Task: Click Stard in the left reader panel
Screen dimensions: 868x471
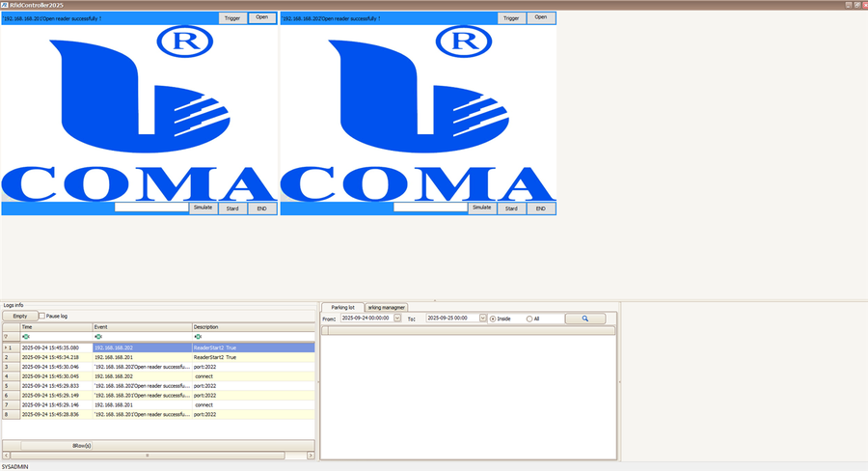Action: [232, 208]
